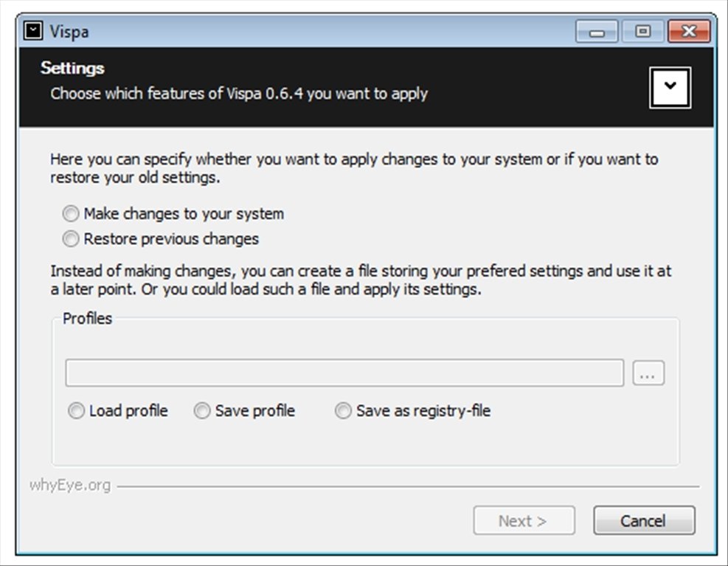
Task: Open the browse (...) file button
Action: pos(648,373)
